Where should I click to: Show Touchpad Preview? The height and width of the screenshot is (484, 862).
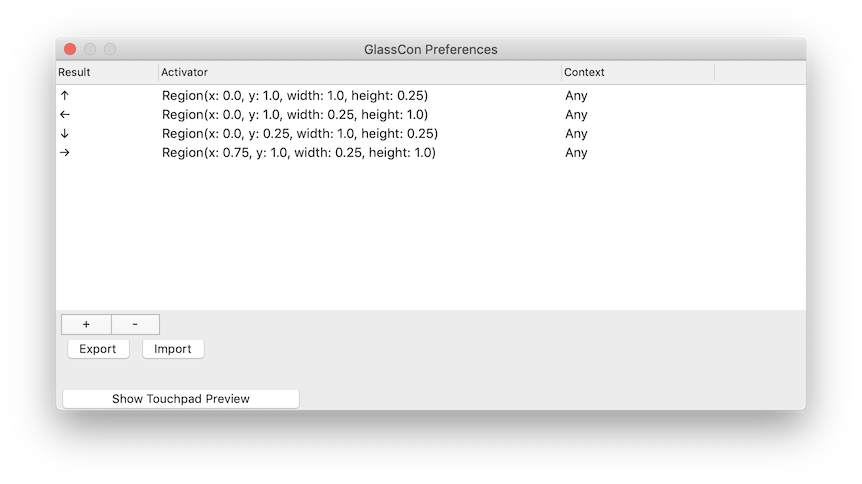[181, 399]
